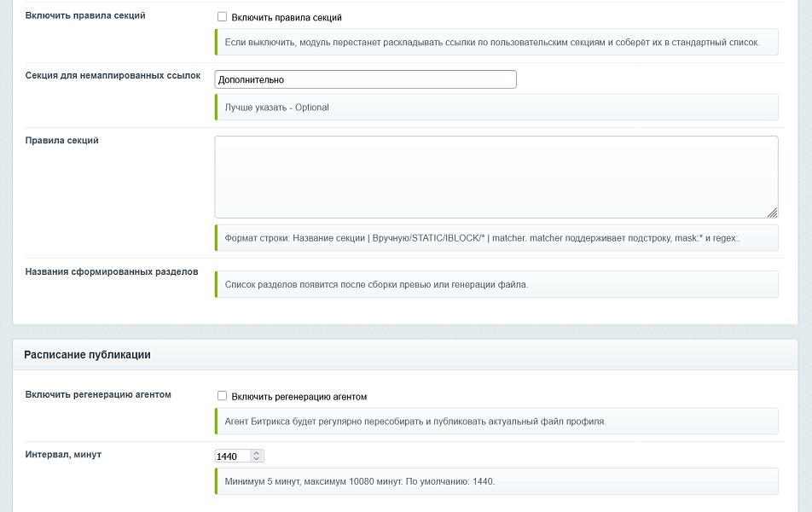Click the hint "Агент Битрикса будет регулярно пересобирать"
The width and height of the screenshot is (812, 512).
[496, 422]
